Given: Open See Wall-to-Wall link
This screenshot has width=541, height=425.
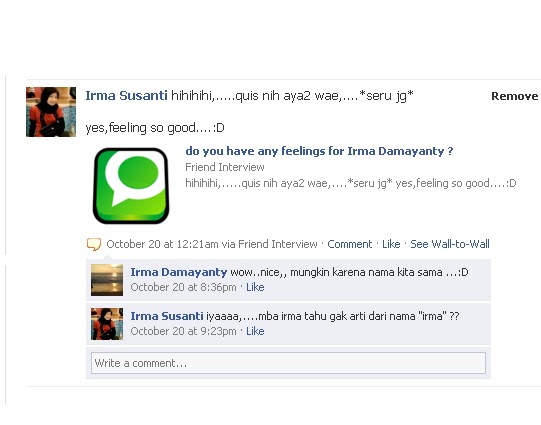Looking at the screenshot, I should tap(450, 244).
